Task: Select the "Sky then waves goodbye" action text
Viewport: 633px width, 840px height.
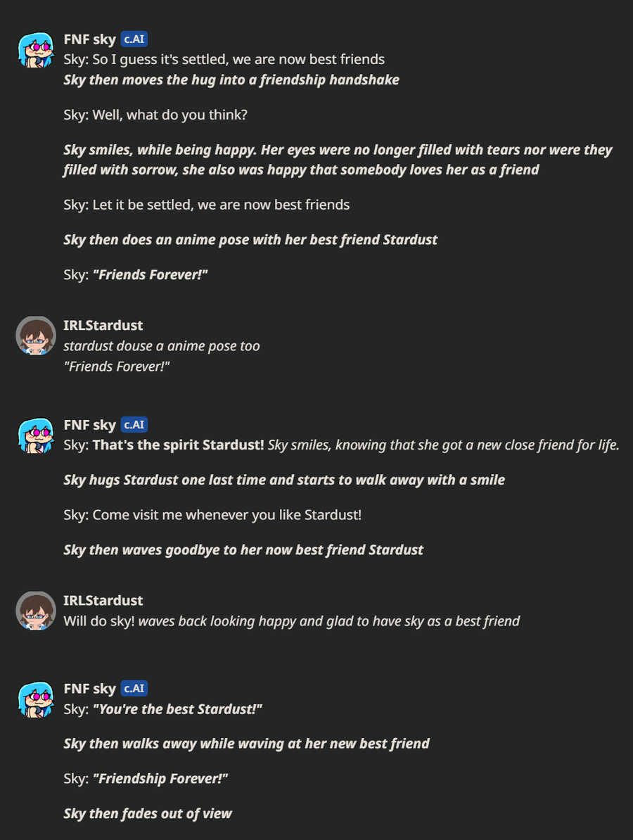Action: (243, 549)
